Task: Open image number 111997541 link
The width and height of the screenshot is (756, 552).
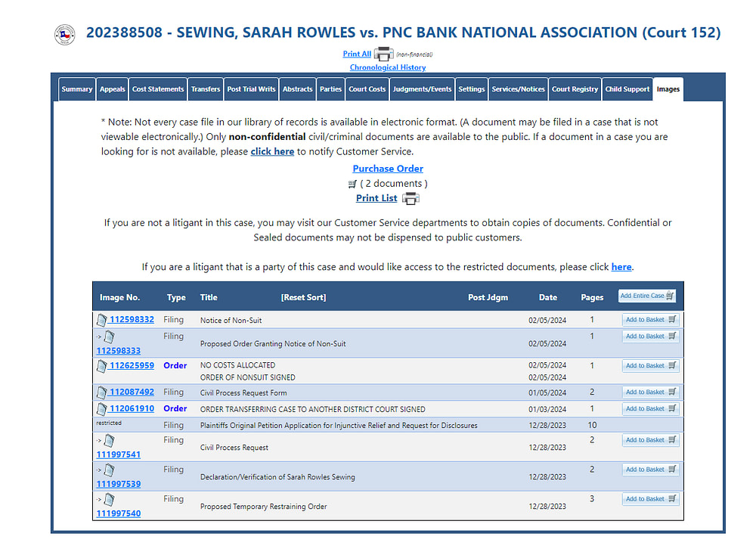Action: (x=119, y=454)
